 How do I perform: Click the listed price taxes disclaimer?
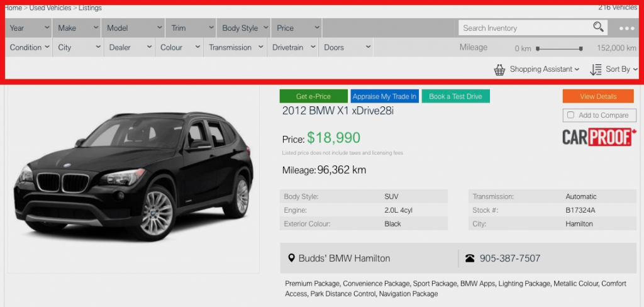[343, 153]
